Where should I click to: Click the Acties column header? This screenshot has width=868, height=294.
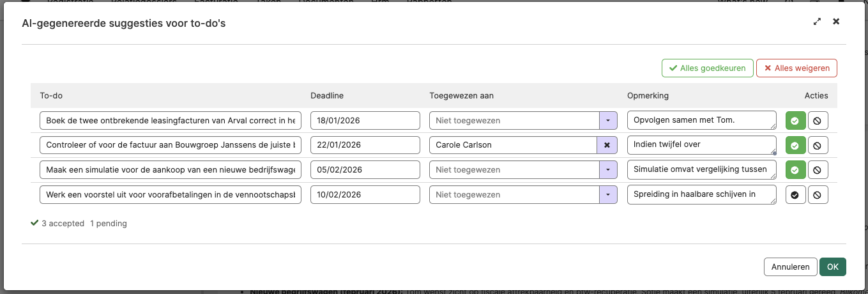(816, 96)
